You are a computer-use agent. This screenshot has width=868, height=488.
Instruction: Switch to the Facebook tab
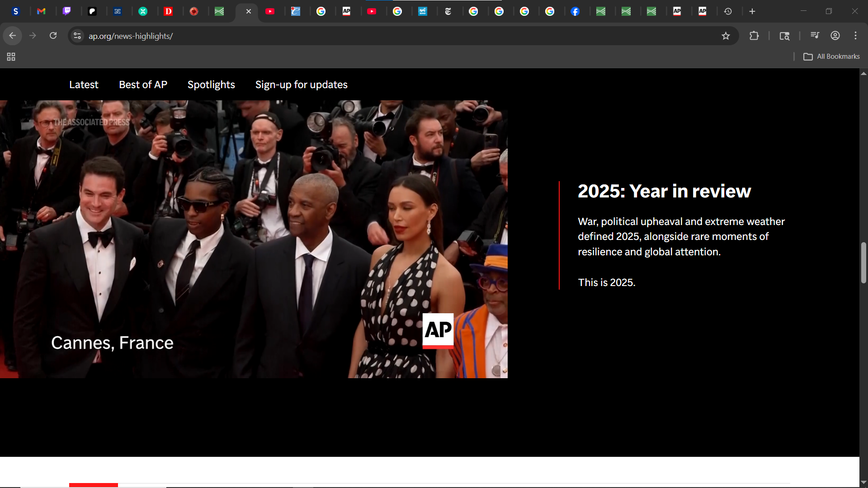tap(575, 11)
